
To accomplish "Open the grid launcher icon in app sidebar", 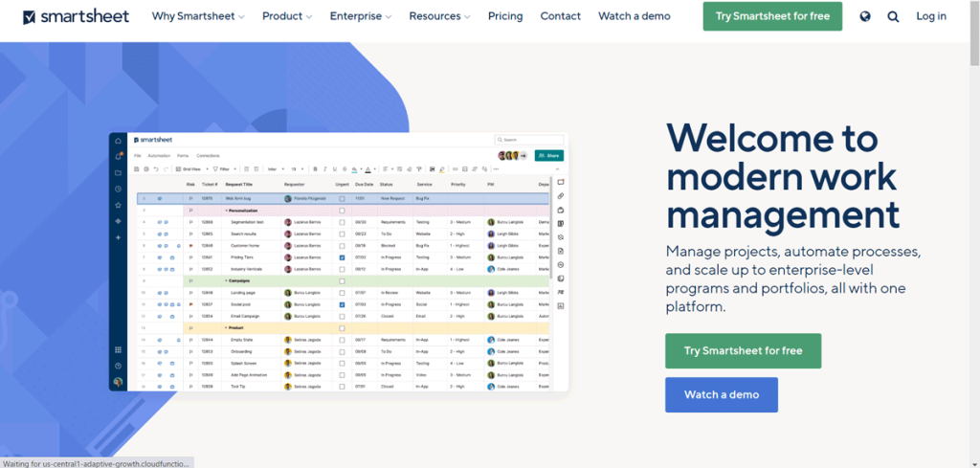I will coord(118,350).
